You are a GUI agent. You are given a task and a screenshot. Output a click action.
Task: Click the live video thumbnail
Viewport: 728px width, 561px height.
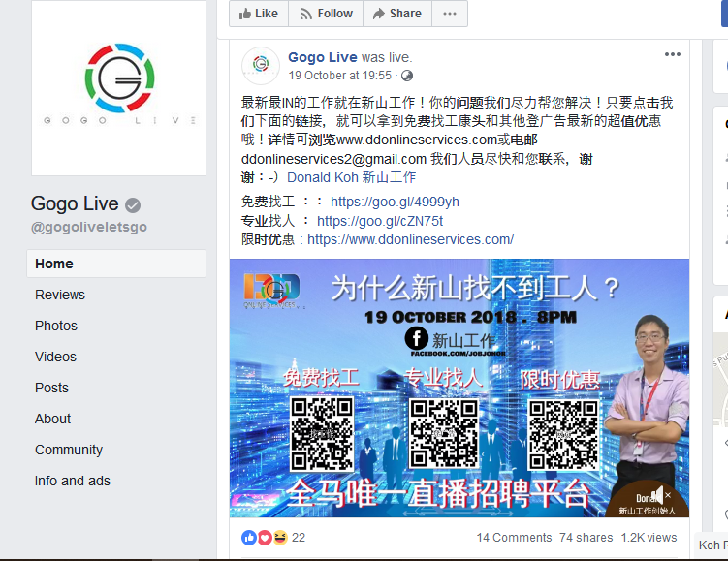pyautogui.click(x=459, y=388)
